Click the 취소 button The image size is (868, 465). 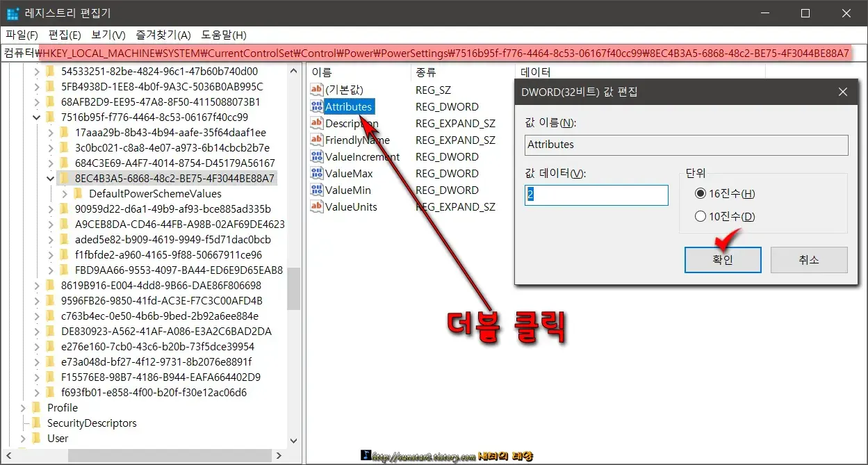(x=808, y=259)
